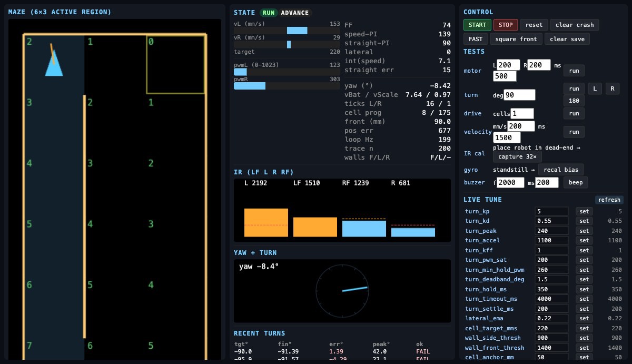Run the motor test
Image resolution: width=632 pixels, height=364 pixels.
(x=574, y=71)
